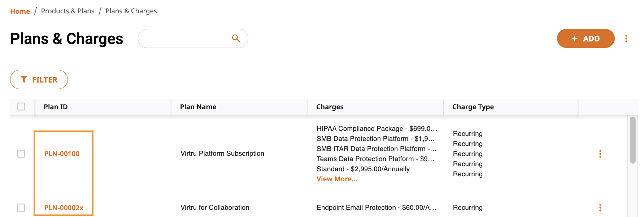Image resolution: width=644 pixels, height=217 pixels.
Task: Focus the plans search field
Action: (x=193, y=39)
